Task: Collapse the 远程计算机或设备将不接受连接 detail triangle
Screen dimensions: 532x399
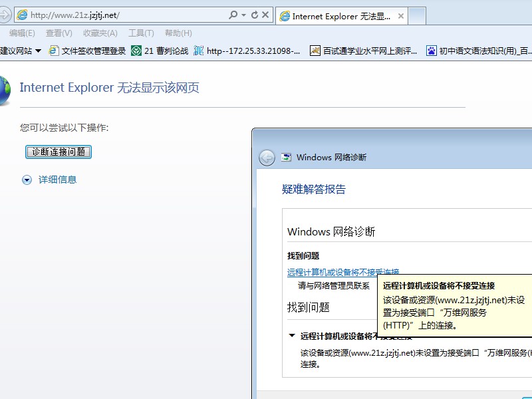Action: [292, 336]
